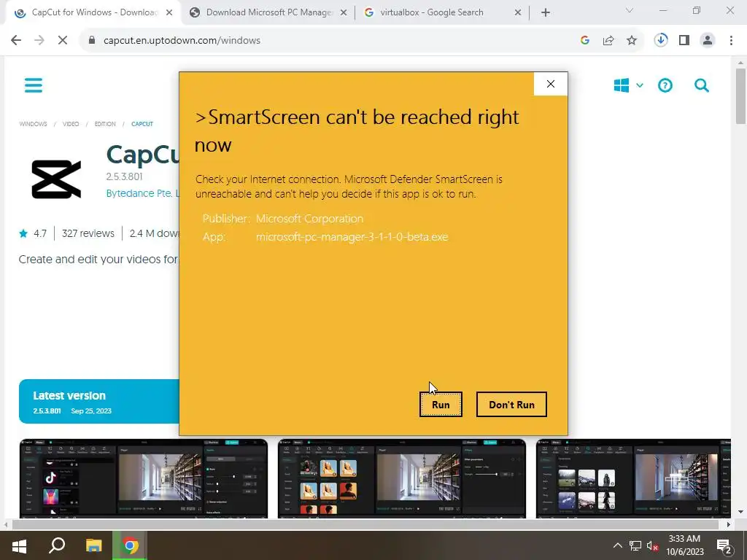Click the VIDEO breadcrumb link
The width and height of the screenshot is (747, 560).
click(x=71, y=124)
